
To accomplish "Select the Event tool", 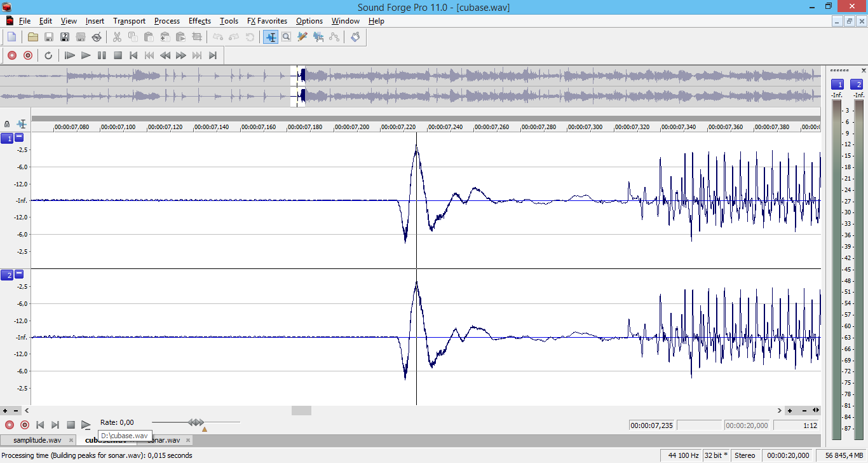I will [318, 37].
